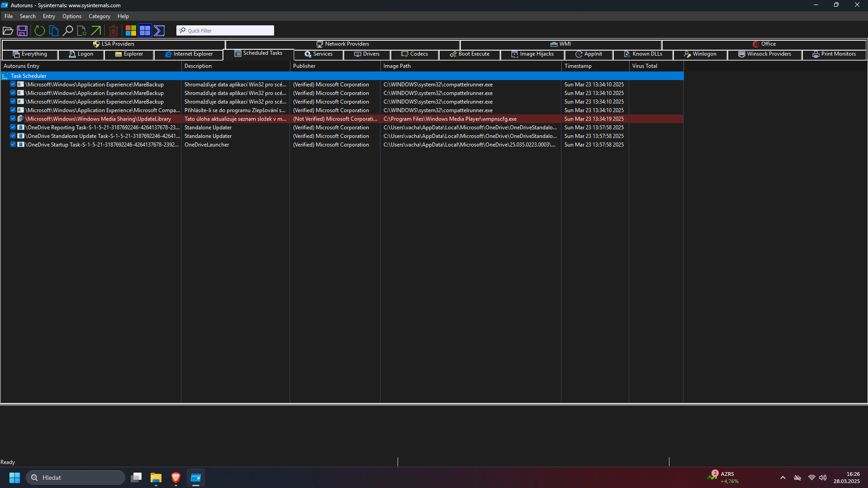
Task: Switch to the Logon tab
Action: [x=81, y=54]
